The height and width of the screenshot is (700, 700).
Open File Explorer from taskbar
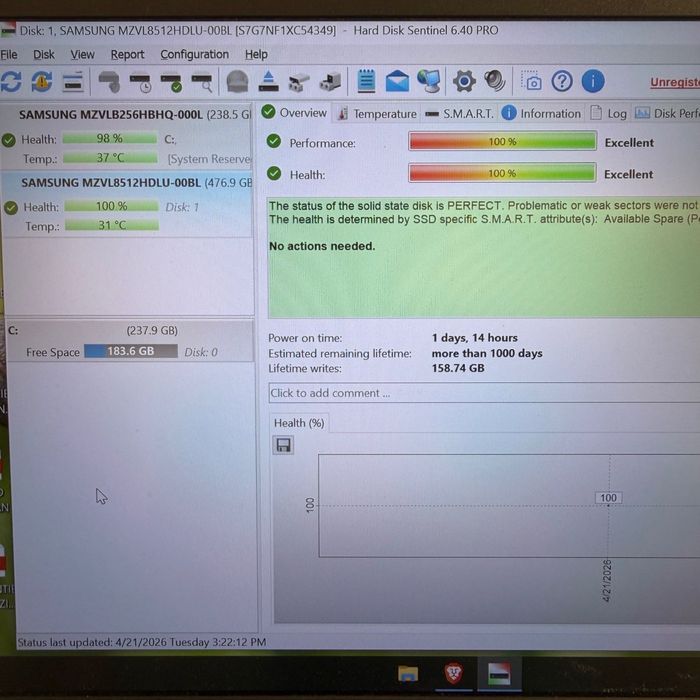[408, 674]
